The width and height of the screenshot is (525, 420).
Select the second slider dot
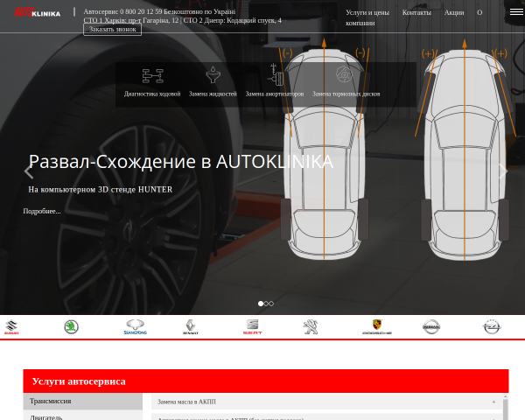(x=266, y=304)
